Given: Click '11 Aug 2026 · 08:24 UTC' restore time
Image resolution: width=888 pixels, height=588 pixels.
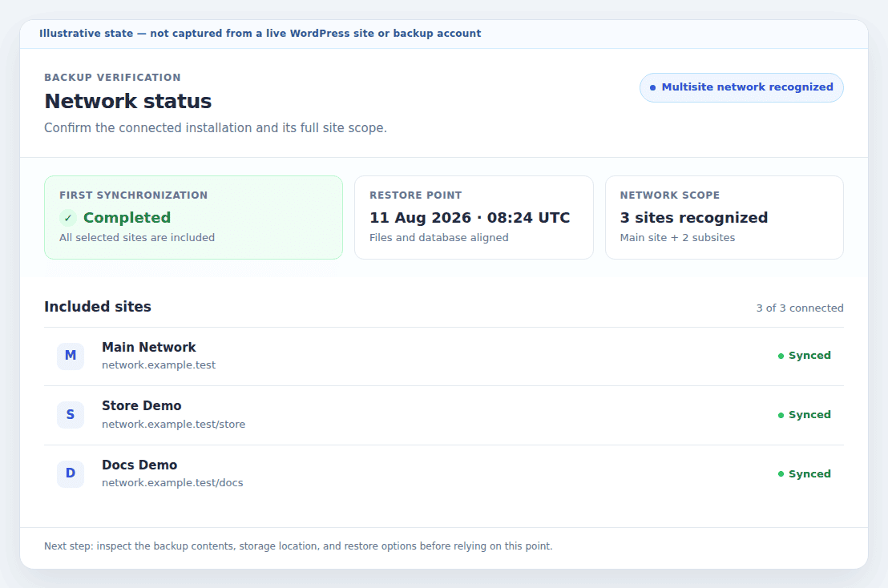Looking at the screenshot, I should 470,218.
